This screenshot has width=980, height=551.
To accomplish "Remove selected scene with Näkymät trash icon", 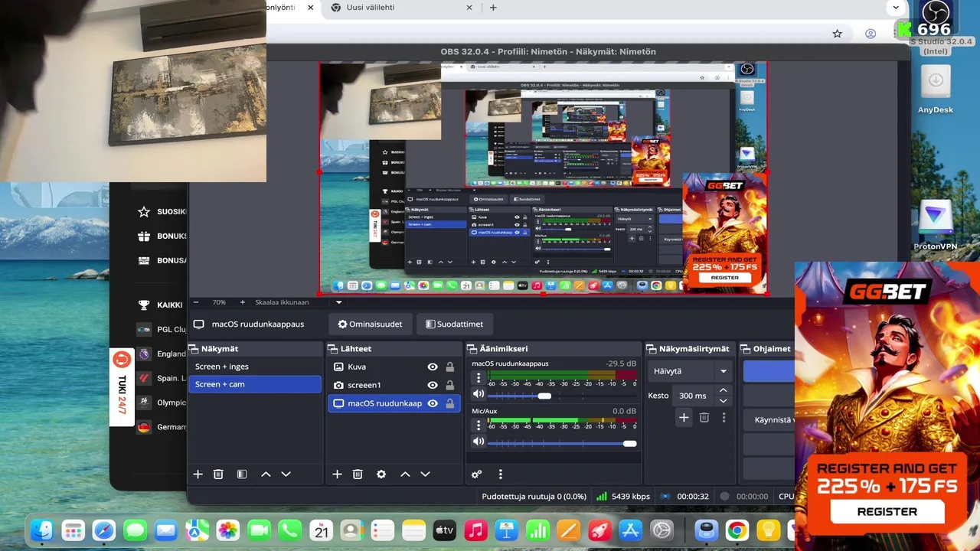I will click(x=218, y=474).
